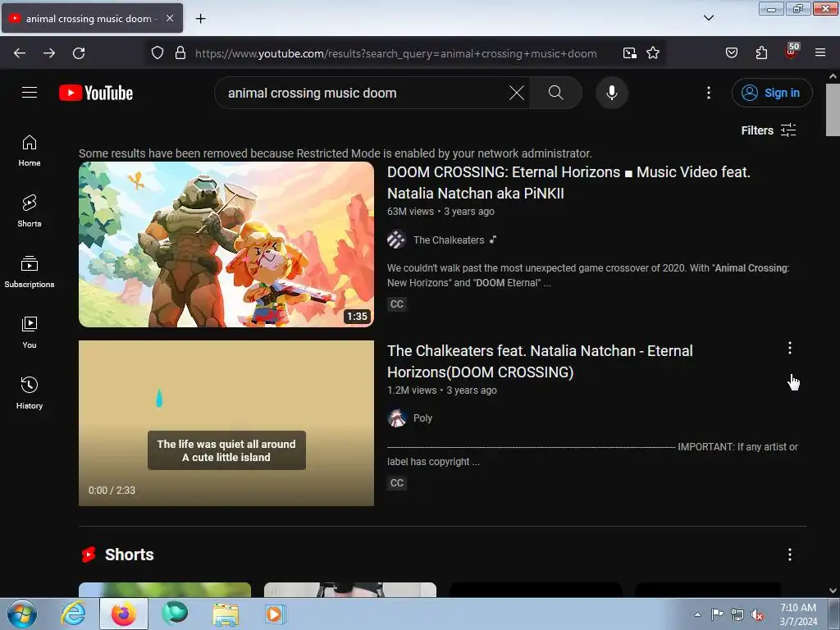Screen dimensions: 840x630
Task: Launch Internet Explorer from the taskbar
Action: pyautogui.click(x=73, y=614)
